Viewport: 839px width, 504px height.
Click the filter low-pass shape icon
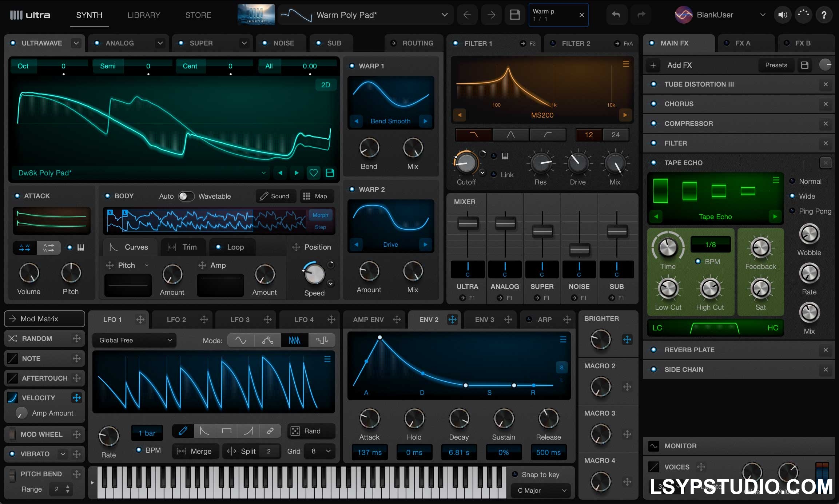[473, 135]
